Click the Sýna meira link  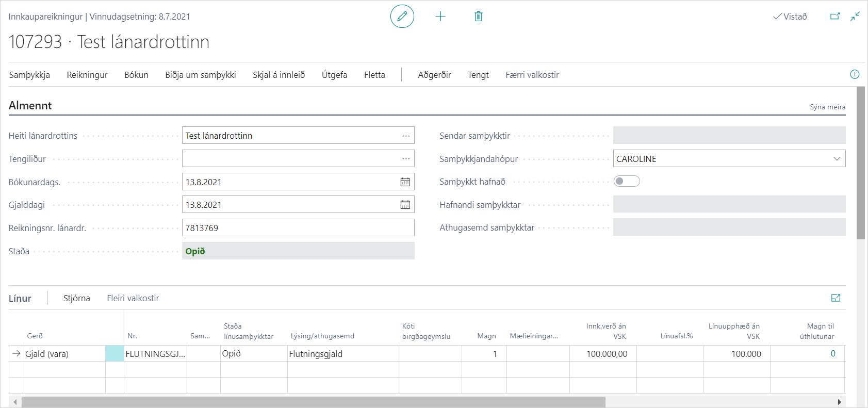point(827,107)
